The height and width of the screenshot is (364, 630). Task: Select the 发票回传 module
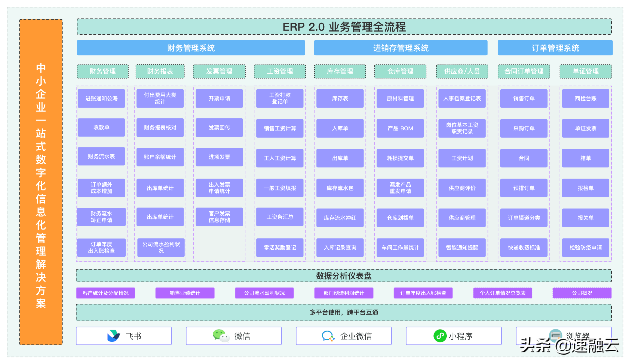(219, 127)
